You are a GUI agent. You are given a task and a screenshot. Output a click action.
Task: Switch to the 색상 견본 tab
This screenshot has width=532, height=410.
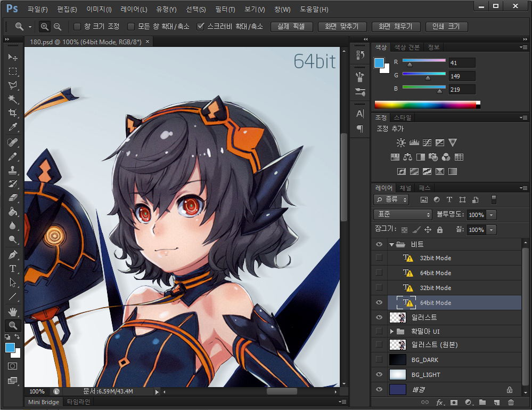pos(407,47)
